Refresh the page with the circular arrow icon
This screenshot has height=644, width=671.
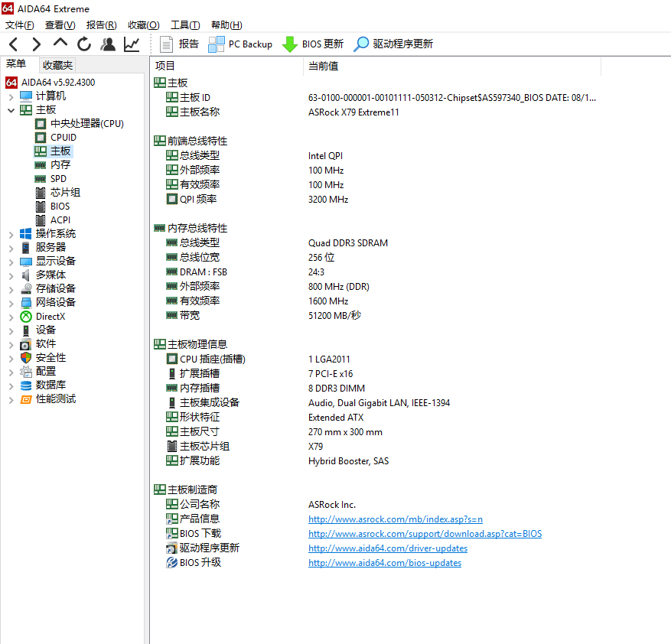[x=84, y=44]
